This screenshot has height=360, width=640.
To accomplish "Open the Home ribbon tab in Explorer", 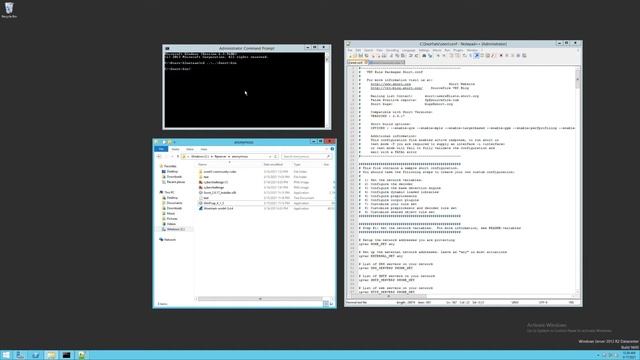I will tap(176, 149).
